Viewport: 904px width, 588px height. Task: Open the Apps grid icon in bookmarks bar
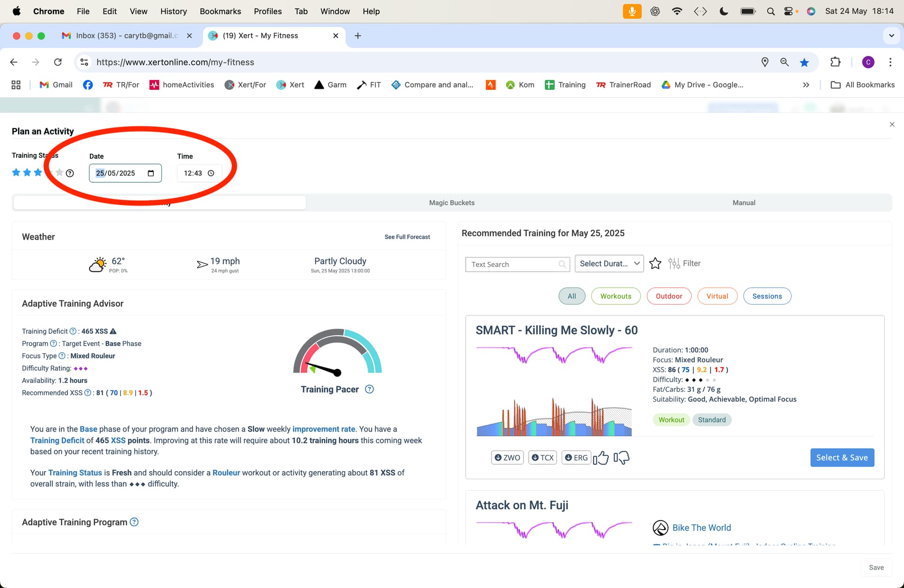pos(16,85)
